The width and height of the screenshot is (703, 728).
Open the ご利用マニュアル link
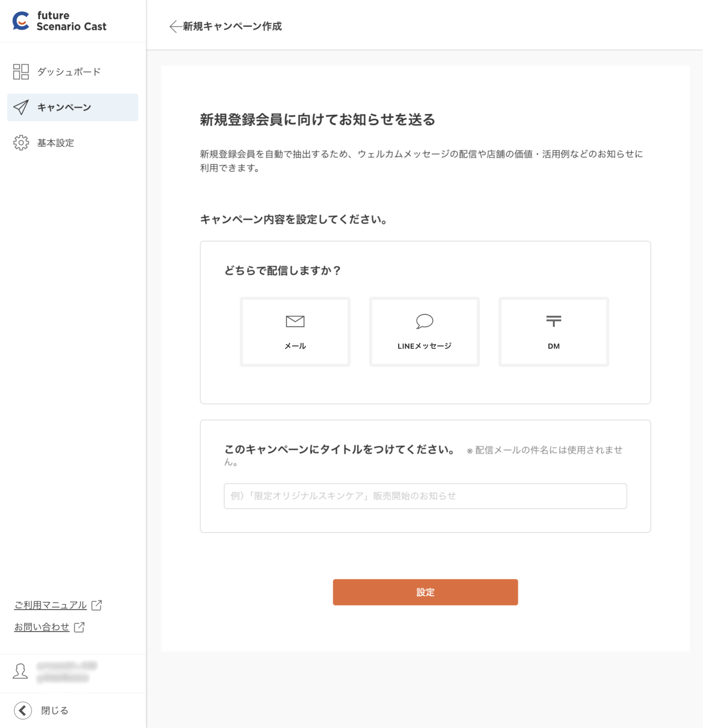point(50,605)
